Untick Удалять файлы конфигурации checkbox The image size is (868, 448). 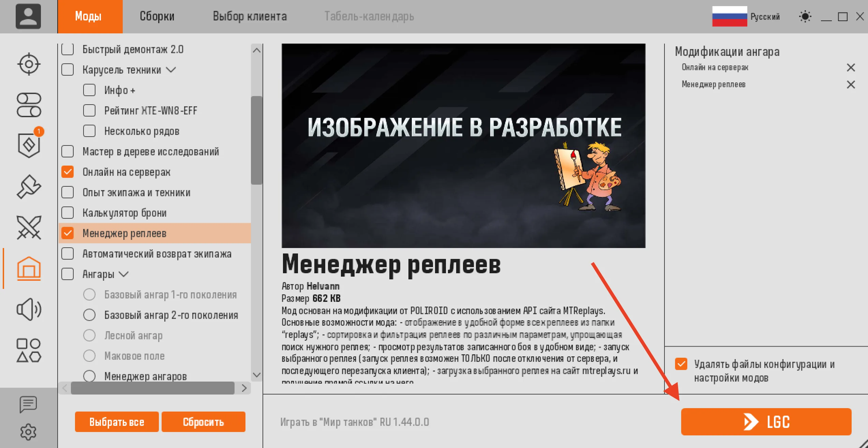point(681,364)
